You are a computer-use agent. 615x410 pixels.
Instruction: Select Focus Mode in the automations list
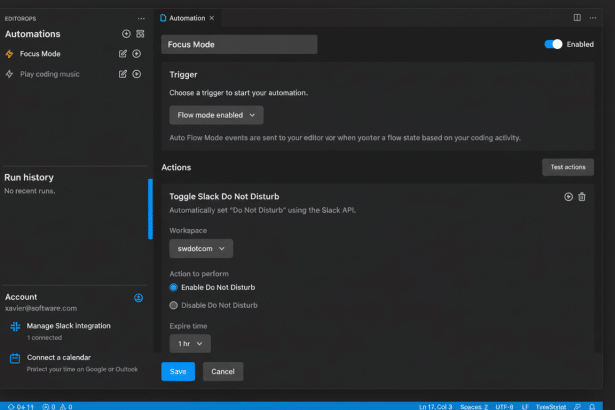click(40, 54)
